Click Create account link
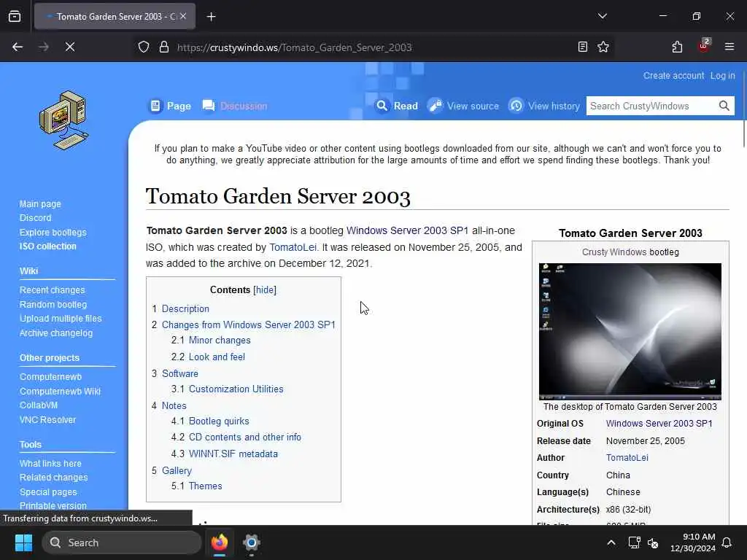Viewport: 747px width, 560px height. (x=673, y=76)
